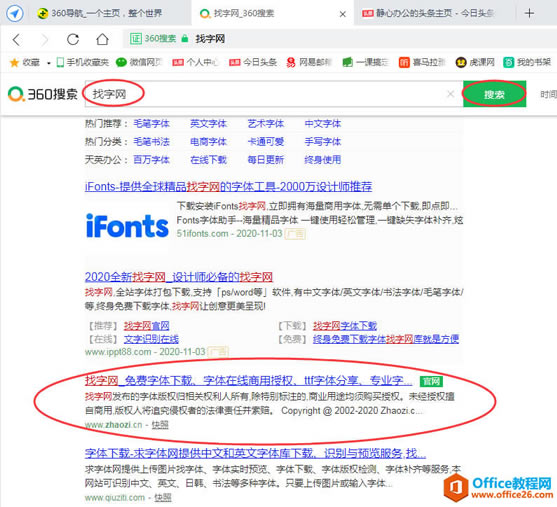Open 快照 for www.qiuziti.com
Image resolution: width=557 pixels, height=507 pixels.
pos(163,498)
